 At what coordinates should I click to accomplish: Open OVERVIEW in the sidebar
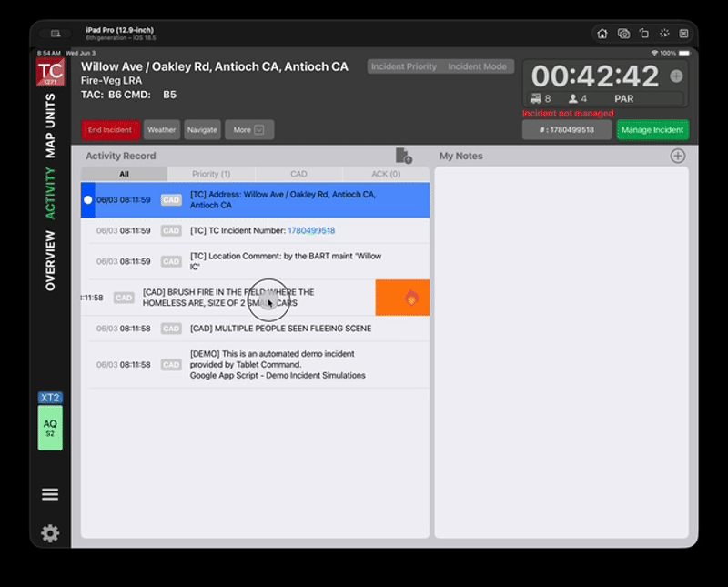click(50, 260)
